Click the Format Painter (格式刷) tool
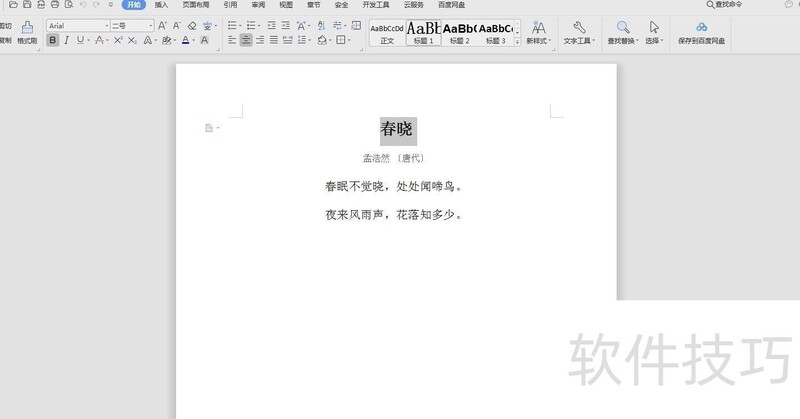The height and width of the screenshot is (419, 800). (27, 33)
